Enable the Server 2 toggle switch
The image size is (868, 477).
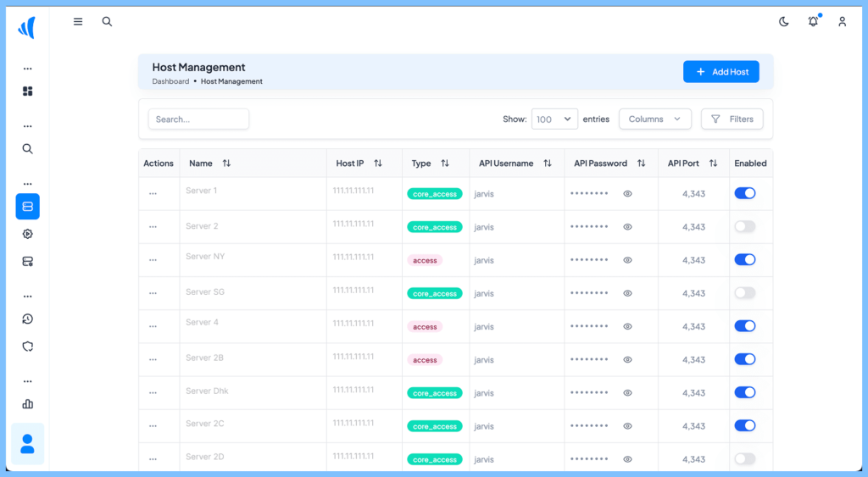click(744, 226)
